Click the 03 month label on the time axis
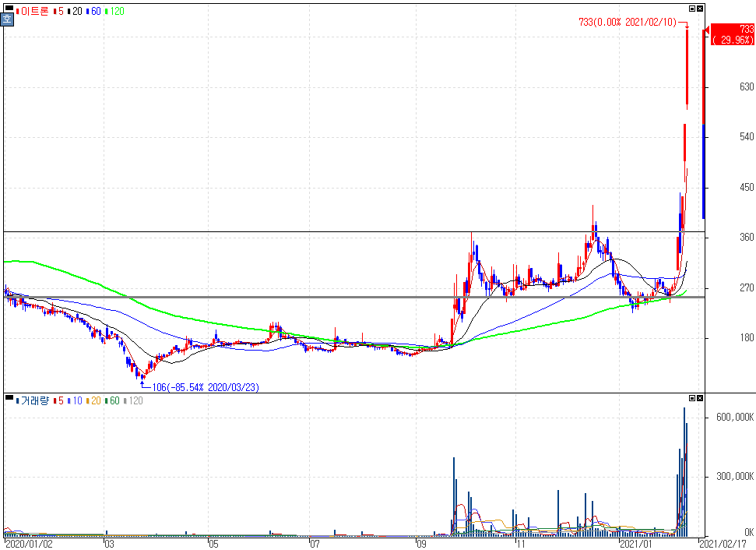The image size is (756, 550). click(109, 545)
